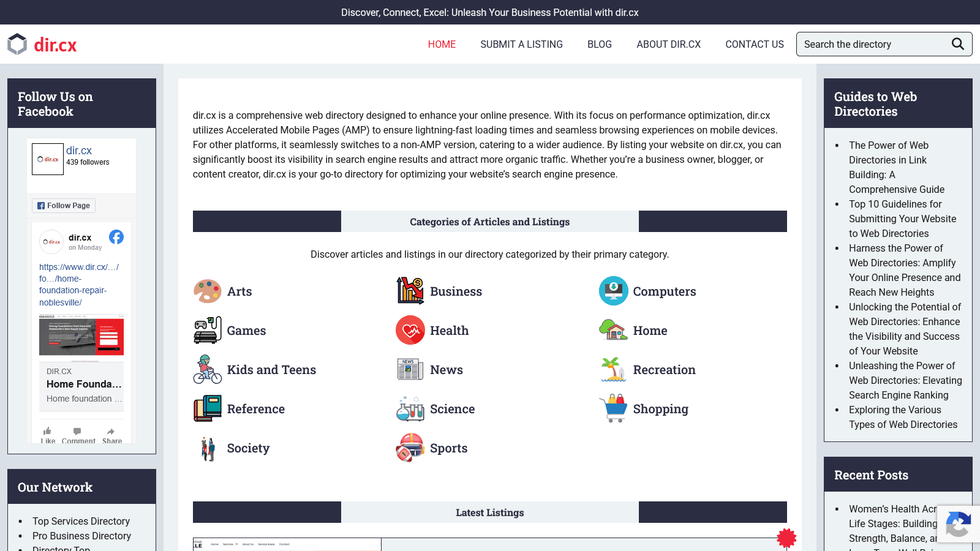Open the Facebook icon in the feed post
Screen dimensions: 980x551
pyautogui.click(x=116, y=237)
